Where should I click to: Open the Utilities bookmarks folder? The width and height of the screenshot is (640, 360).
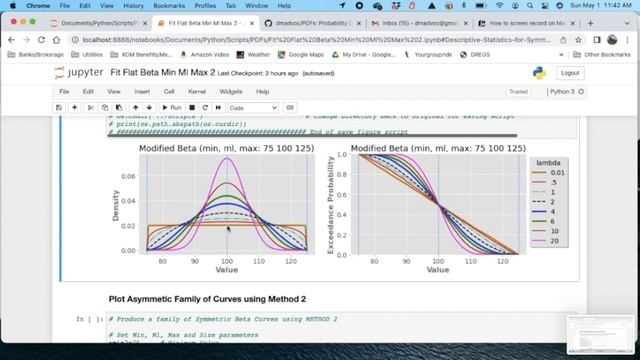tap(87, 55)
